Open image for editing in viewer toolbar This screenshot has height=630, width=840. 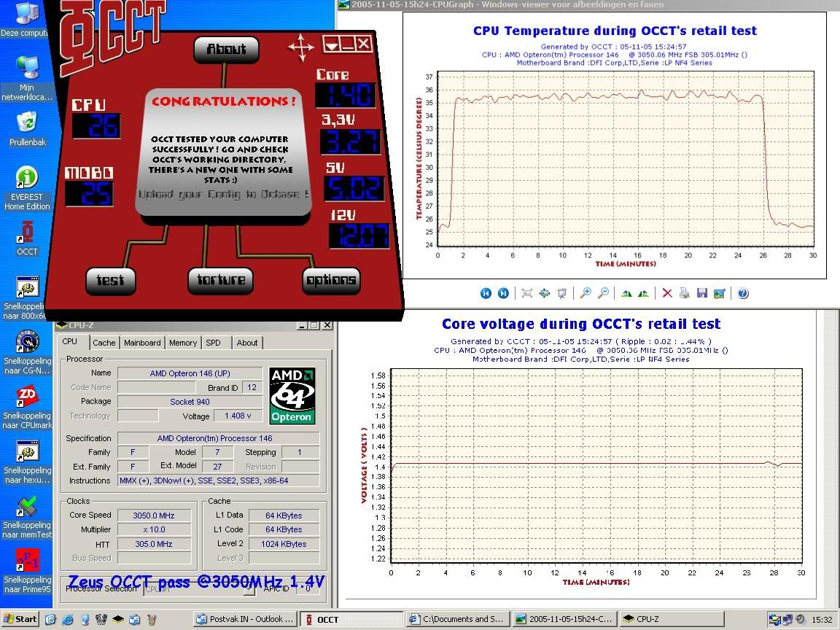720,293
